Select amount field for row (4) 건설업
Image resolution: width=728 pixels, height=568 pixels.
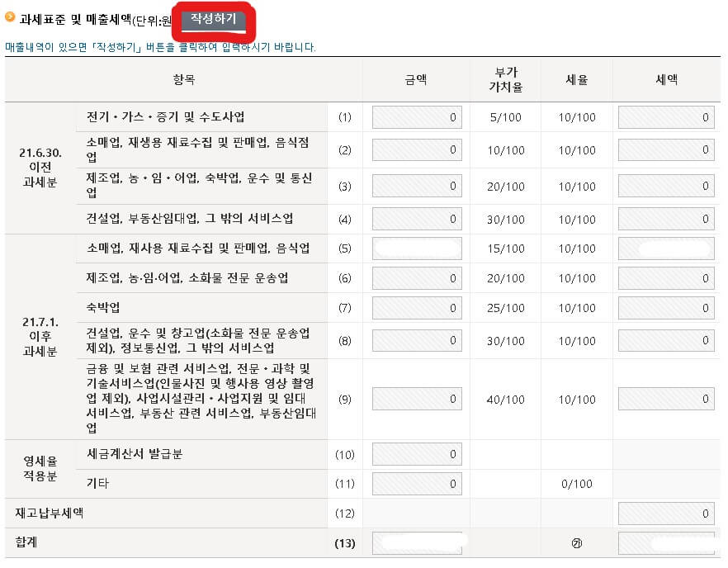click(x=417, y=220)
